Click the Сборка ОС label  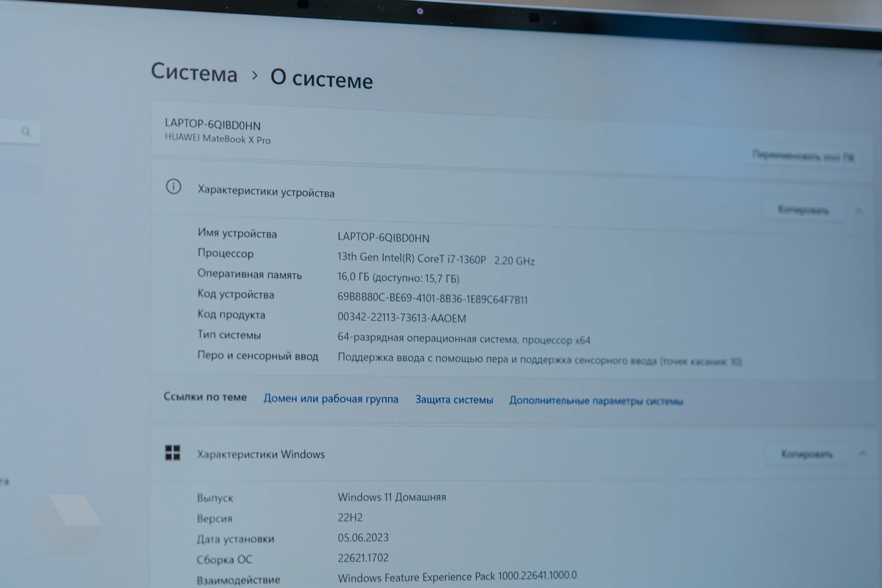[224, 559]
